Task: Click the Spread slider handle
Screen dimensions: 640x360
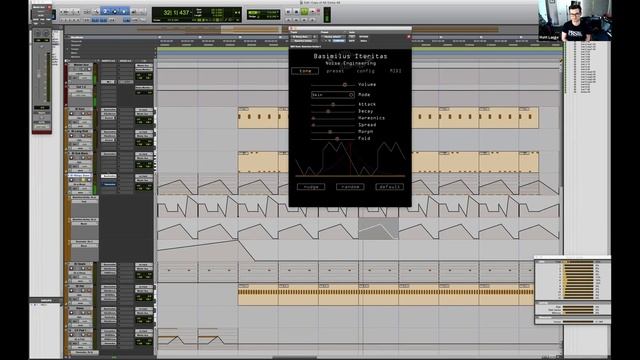Action: coord(313,125)
